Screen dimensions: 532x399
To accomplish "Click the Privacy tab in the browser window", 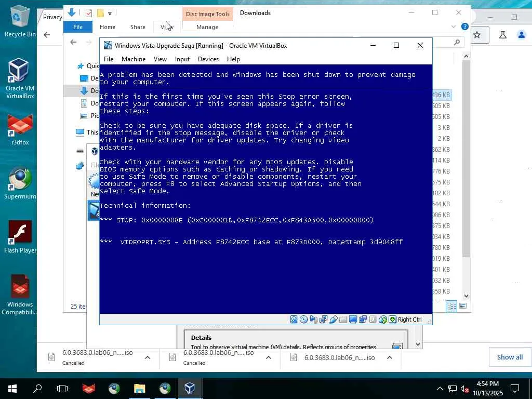I will pyautogui.click(x=52, y=17).
